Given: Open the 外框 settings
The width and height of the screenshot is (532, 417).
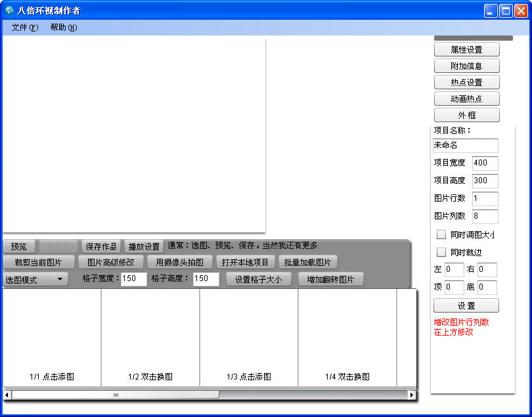Looking at the screenshot, I should point(466,114).
